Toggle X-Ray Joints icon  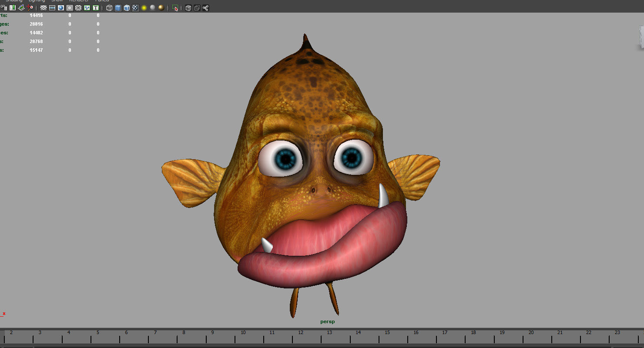point(206,8)
